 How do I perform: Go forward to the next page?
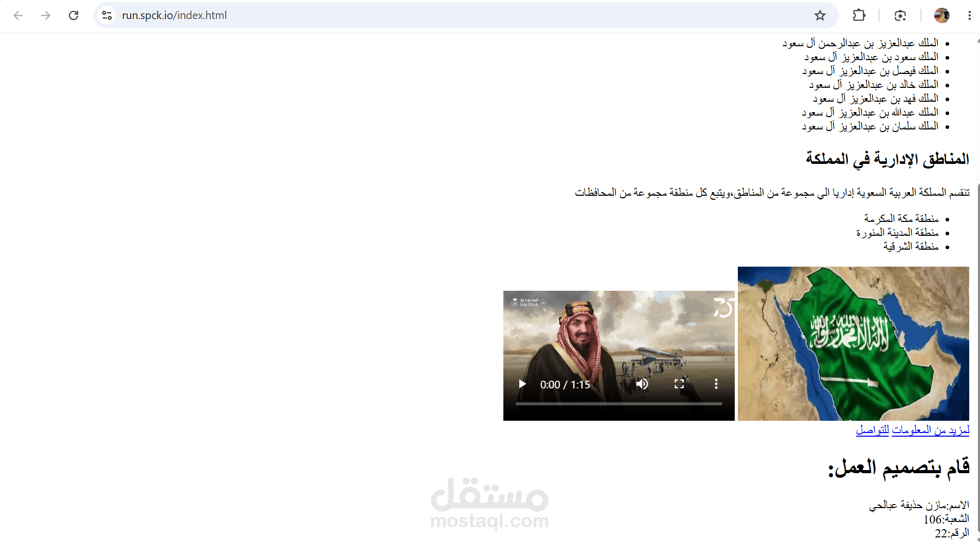[46, 15]
